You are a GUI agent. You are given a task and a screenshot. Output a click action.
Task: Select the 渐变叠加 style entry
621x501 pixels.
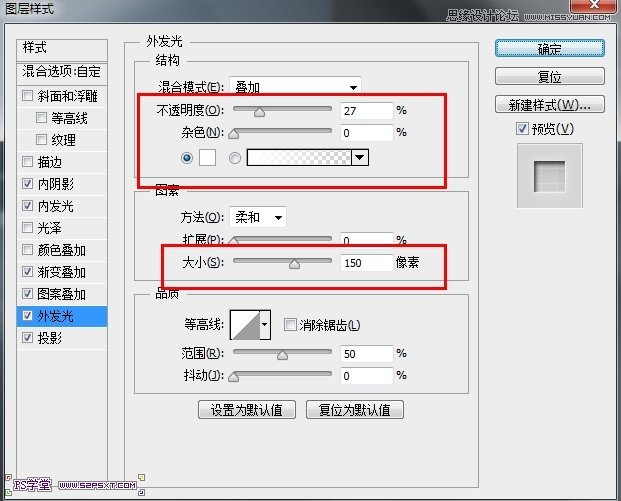62,272
